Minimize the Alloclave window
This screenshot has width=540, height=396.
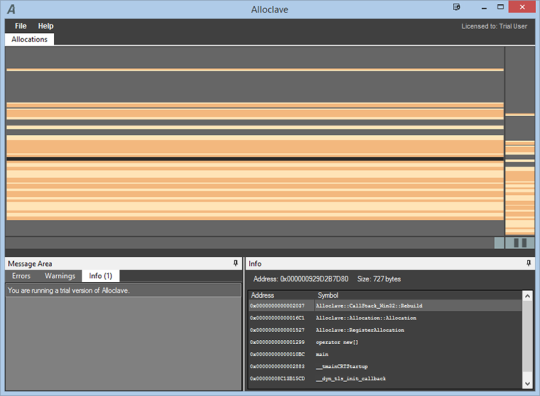(484, 7)
